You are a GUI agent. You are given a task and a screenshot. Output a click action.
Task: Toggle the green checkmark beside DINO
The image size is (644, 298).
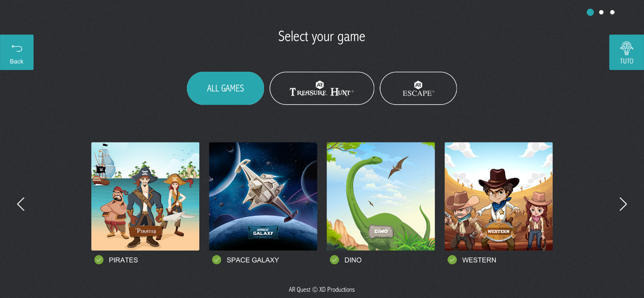pyautogui.click(x=334, y=260)
